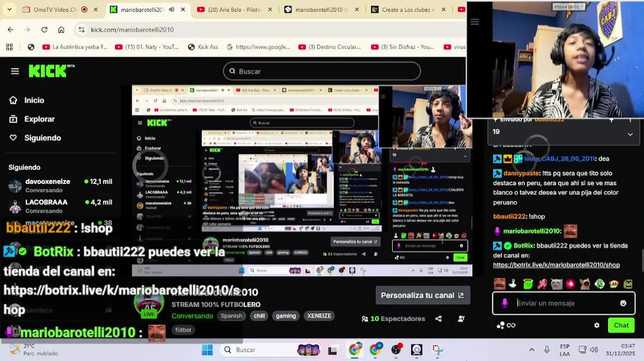Switch to Aria Bela YouTube tab
This screenshot has width=644, height=361.
[x=235, y=10]
